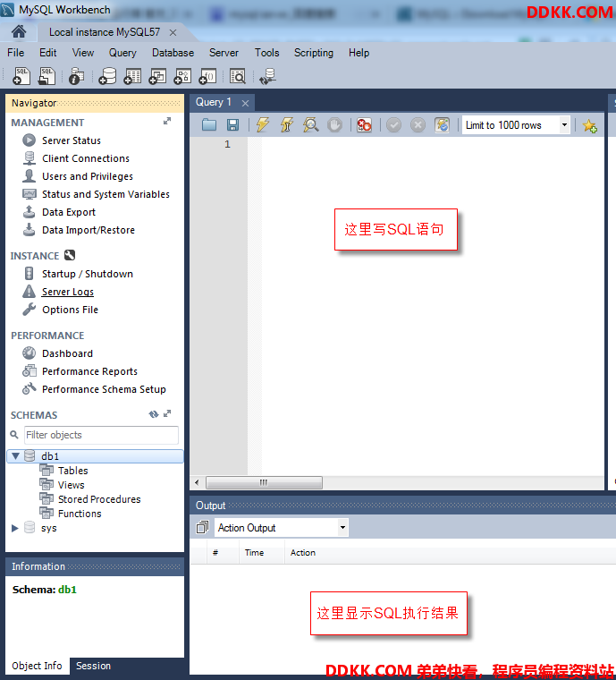Open the Query menu
616x680 pixels.
click(x=122, y=53)
